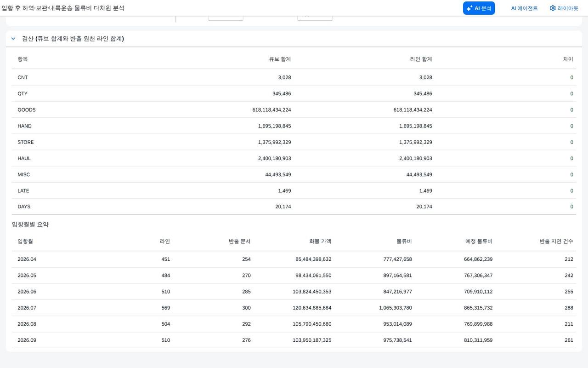Screen dimensions: 588x368
Task: Select the 2026.06 month row
Action: click(294, 292)
